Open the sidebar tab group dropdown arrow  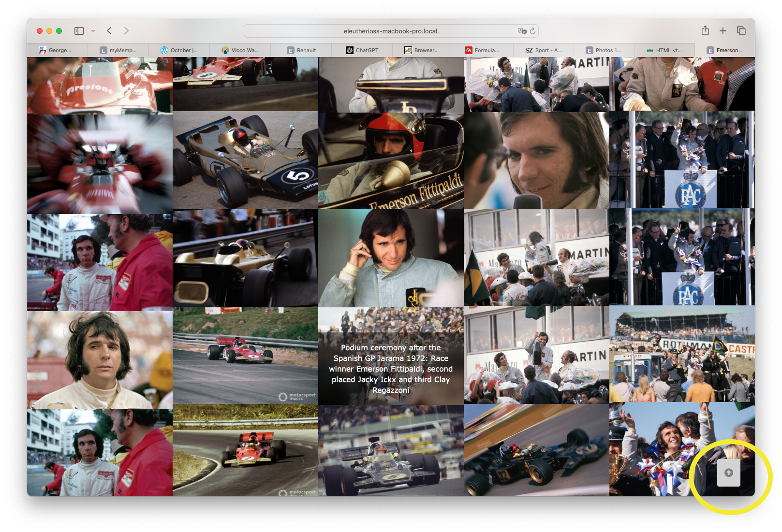tap(93, 31)
